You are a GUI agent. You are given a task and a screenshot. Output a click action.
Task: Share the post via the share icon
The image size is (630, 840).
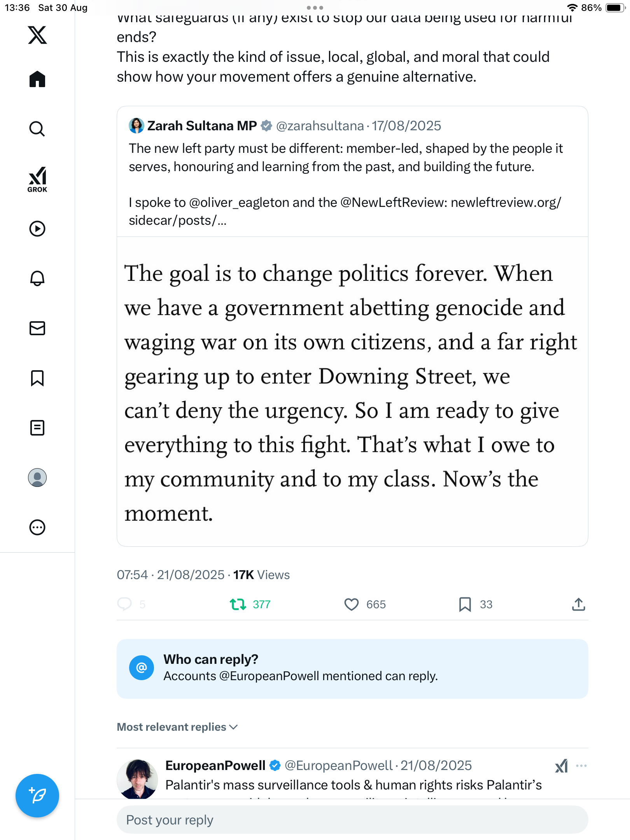click(578, 604)
